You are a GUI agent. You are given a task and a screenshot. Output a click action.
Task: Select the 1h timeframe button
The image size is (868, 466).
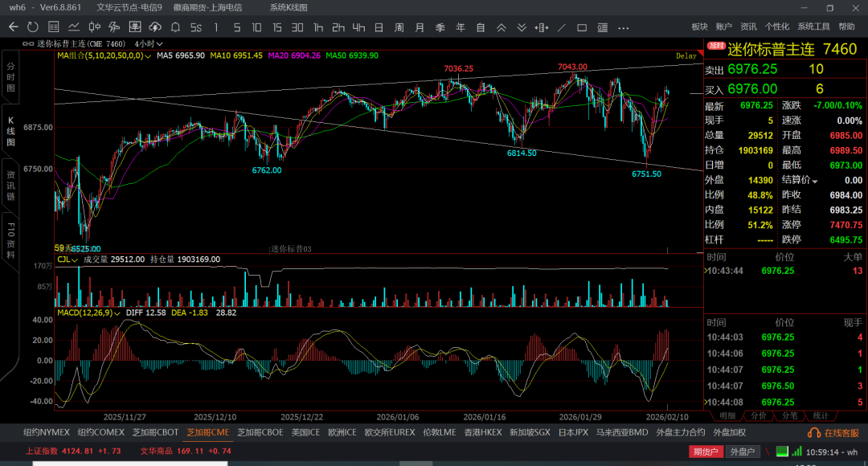(x=318, y=27)
